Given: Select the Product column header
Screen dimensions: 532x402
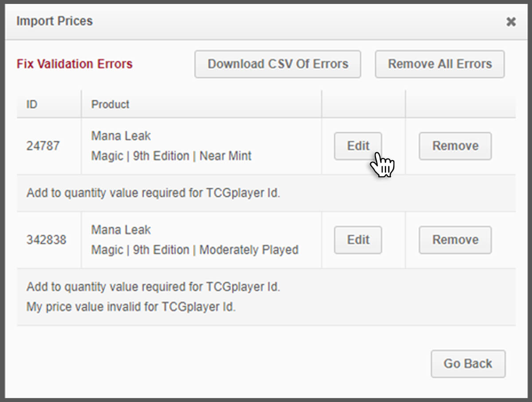Looking at the screenshot, I should point(110,104).
